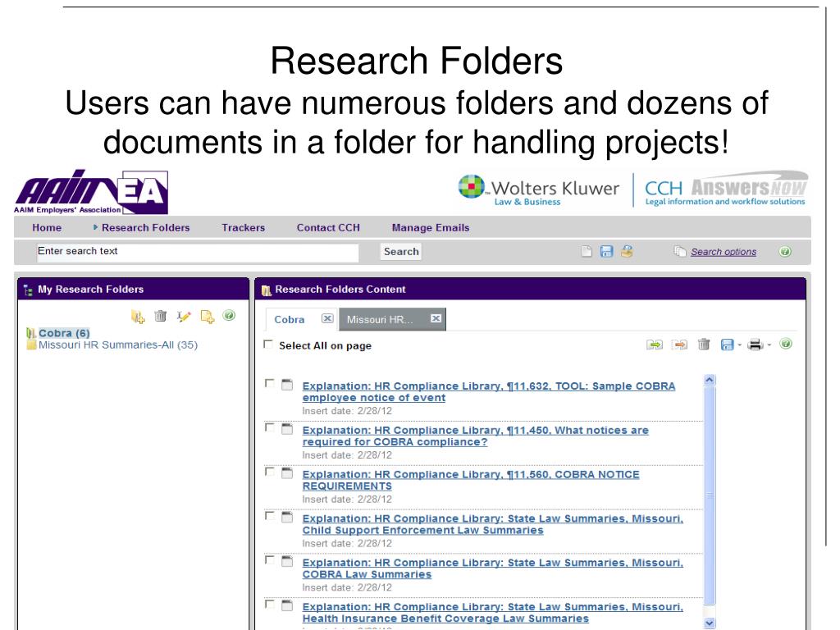Click the save disk icon in search bar
Image resolution: width=840 pixels, height=630 pixels.
click(x=606, y=251)
